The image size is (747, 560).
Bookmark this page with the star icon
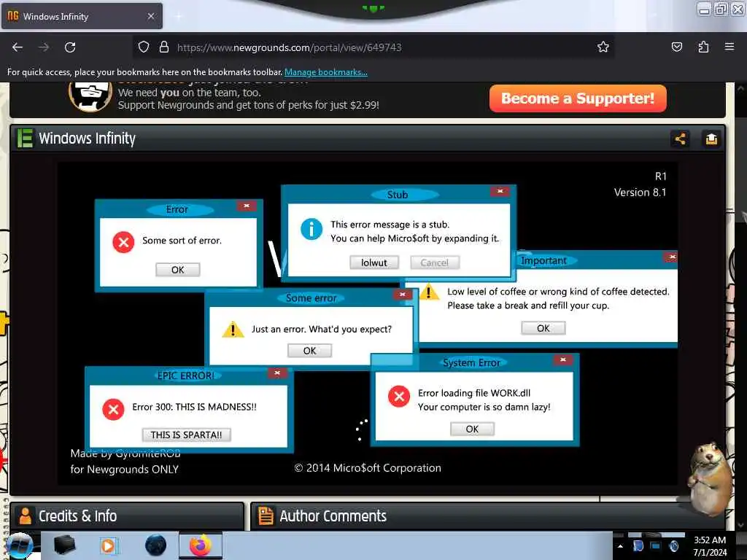[x=603, y=47]
